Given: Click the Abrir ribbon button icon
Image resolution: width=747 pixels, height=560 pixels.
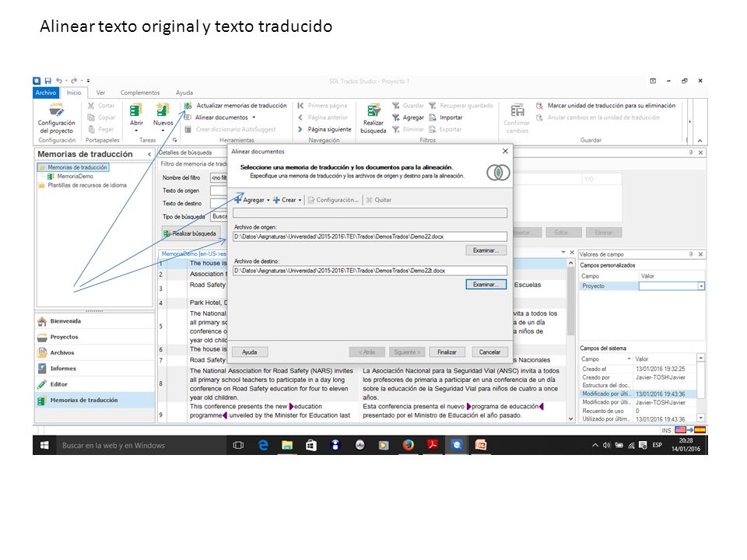Looking at the screenshot, I should coord(135,110).
